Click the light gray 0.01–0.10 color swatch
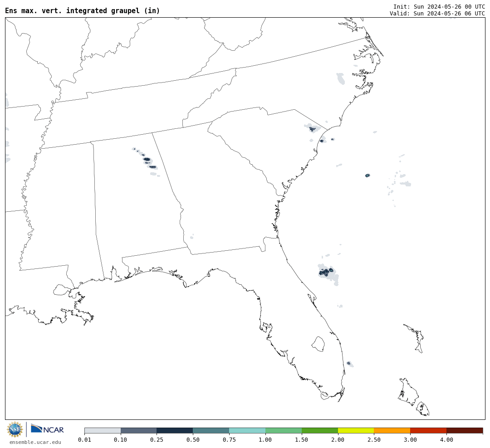This screenshot has width=490, height=448. pyautogui.click(x=103, y=430)
